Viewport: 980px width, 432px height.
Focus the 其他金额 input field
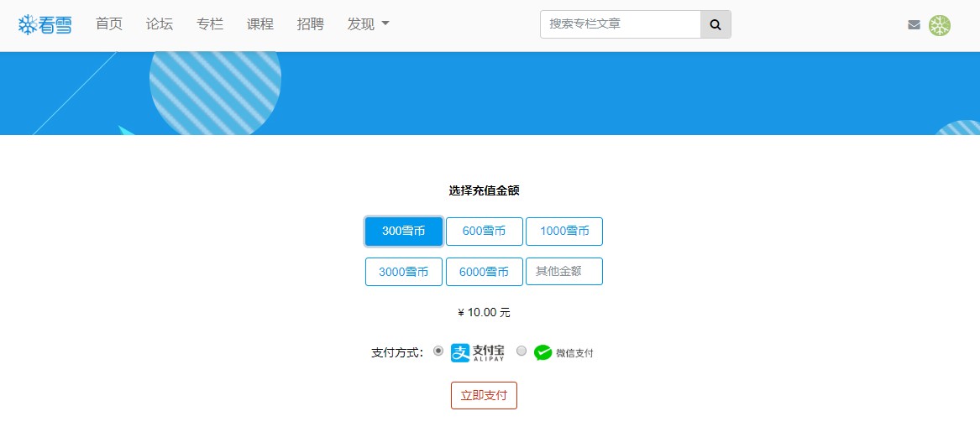(x=564, y=272)
